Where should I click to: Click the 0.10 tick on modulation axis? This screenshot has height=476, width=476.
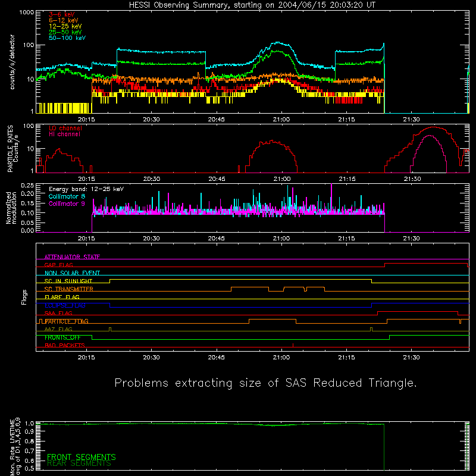point(27,213)
